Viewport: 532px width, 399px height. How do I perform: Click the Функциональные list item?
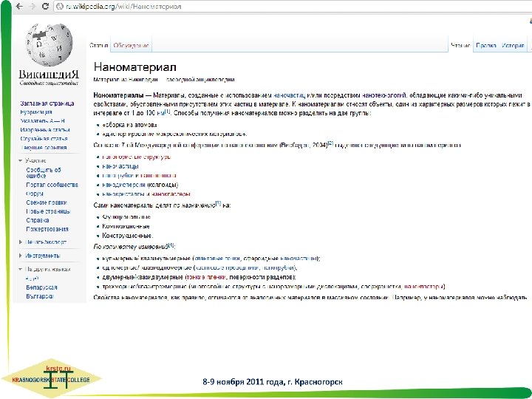(x=126, y=216)
